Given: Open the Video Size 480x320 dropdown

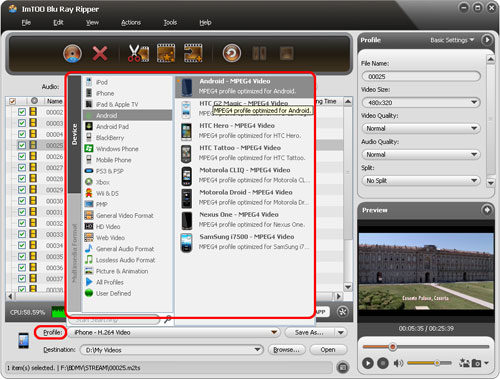Looking at the screenshot, I should [421, 102].
